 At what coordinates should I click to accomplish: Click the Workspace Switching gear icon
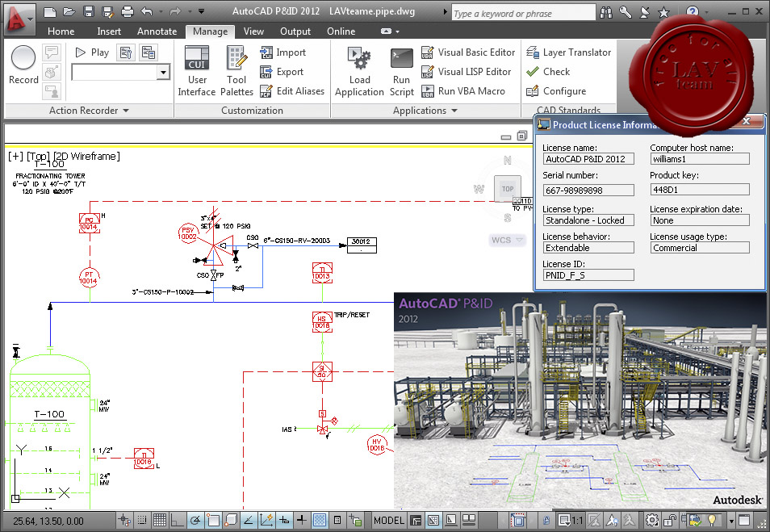point(652,520)
